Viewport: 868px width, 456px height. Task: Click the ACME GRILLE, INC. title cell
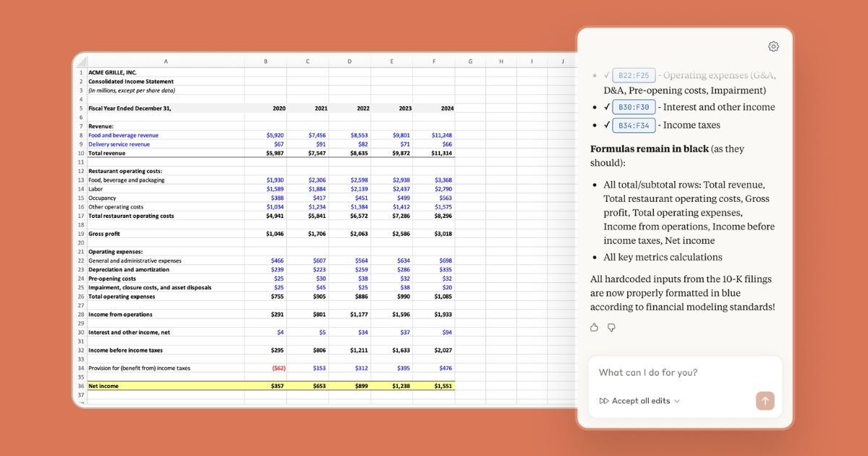[166, 72]
